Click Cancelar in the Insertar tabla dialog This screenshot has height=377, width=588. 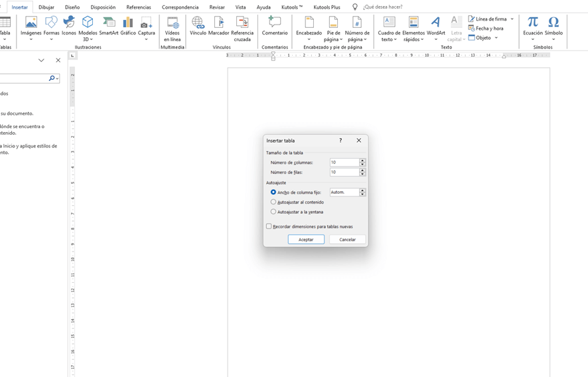(347, 240)
